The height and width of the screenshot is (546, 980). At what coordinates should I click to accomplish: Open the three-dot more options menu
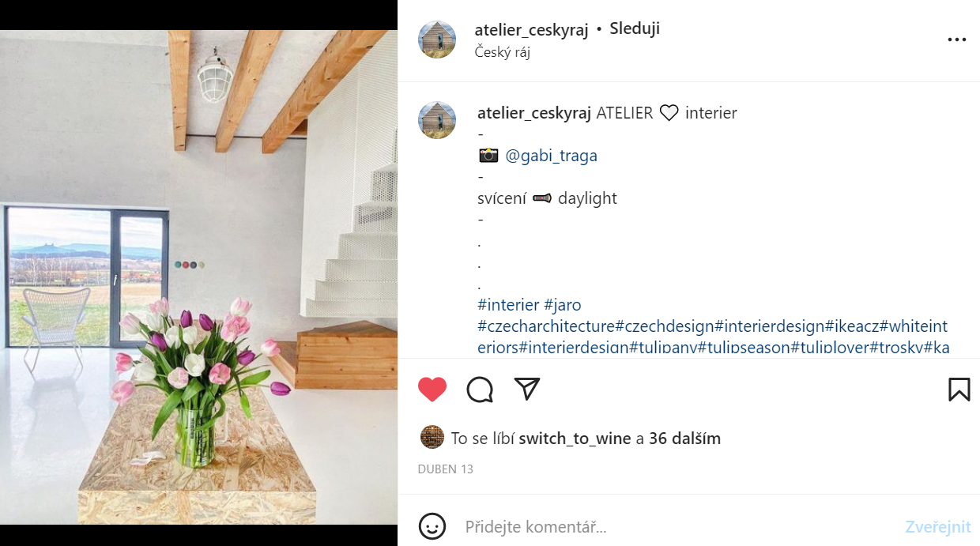tap(956, 40)
